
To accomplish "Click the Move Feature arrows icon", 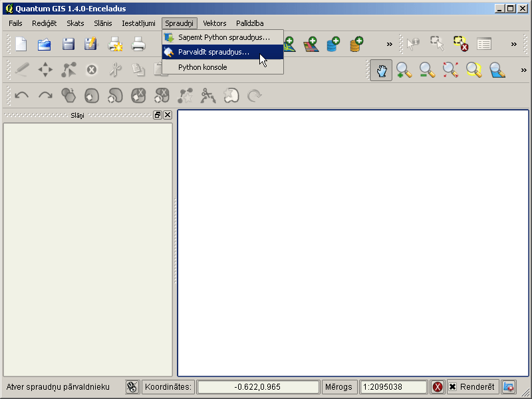I will click(45, 70).
